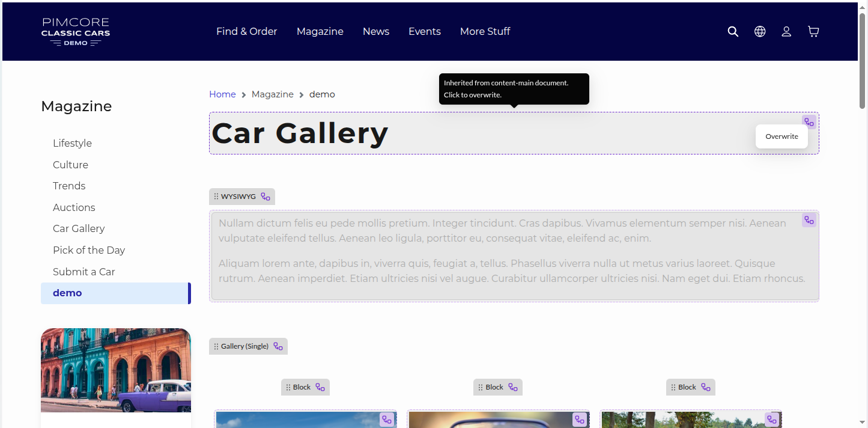This screenshot has height=428, width=868.
Task: Grab the WYSIWYG drag handle dots
Action: point(216,197)
